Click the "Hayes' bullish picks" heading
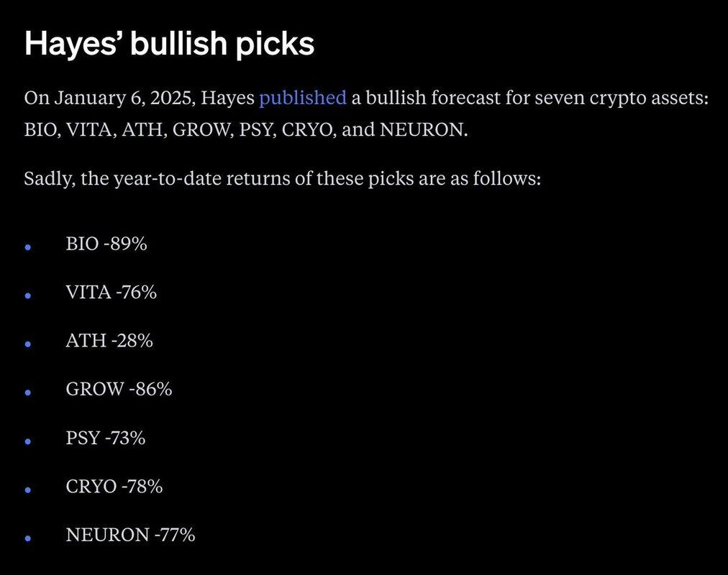Image resolution: width=728 pixels, height=575 pixels. coord(170,45)
